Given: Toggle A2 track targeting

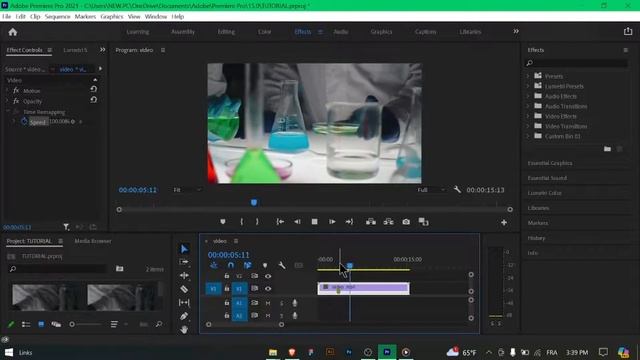Looking at the screenshot, I should tap(240, 316).
